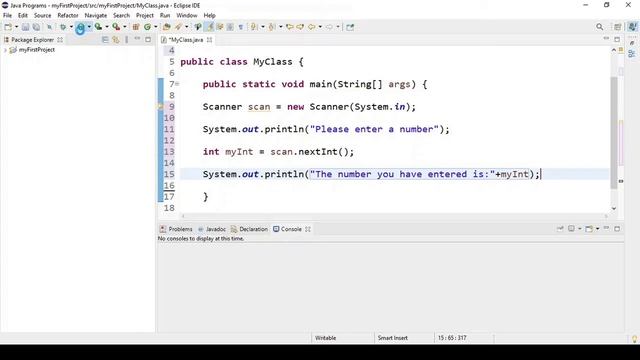Click the quick fix marker on line 9

pos(160,107)
